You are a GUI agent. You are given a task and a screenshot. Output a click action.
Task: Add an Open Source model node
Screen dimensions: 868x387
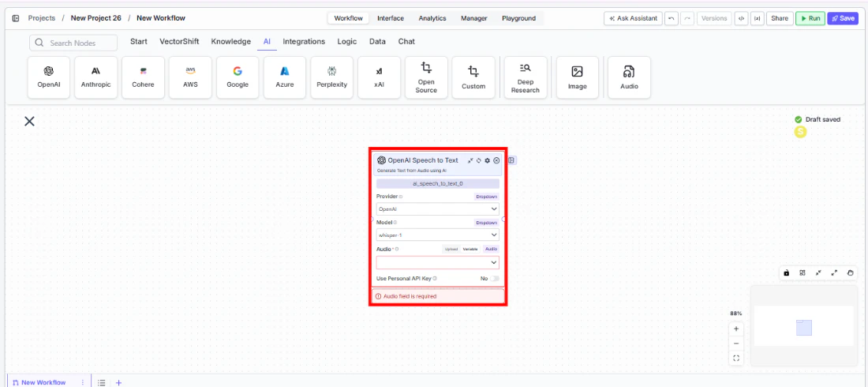coord(426,77)
